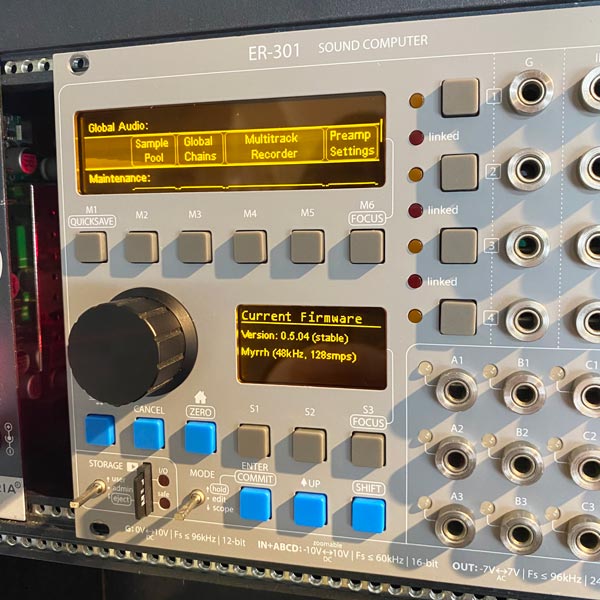Touch the G4 gate input jack
Image resolution: width=600 pixels, height=600 pixels.
point(527,320)
